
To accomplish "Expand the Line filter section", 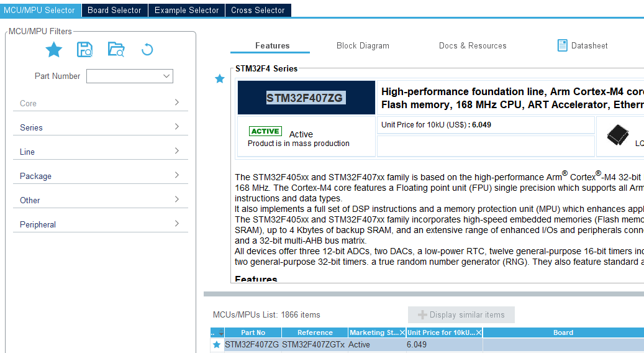I will pos(101,152).
